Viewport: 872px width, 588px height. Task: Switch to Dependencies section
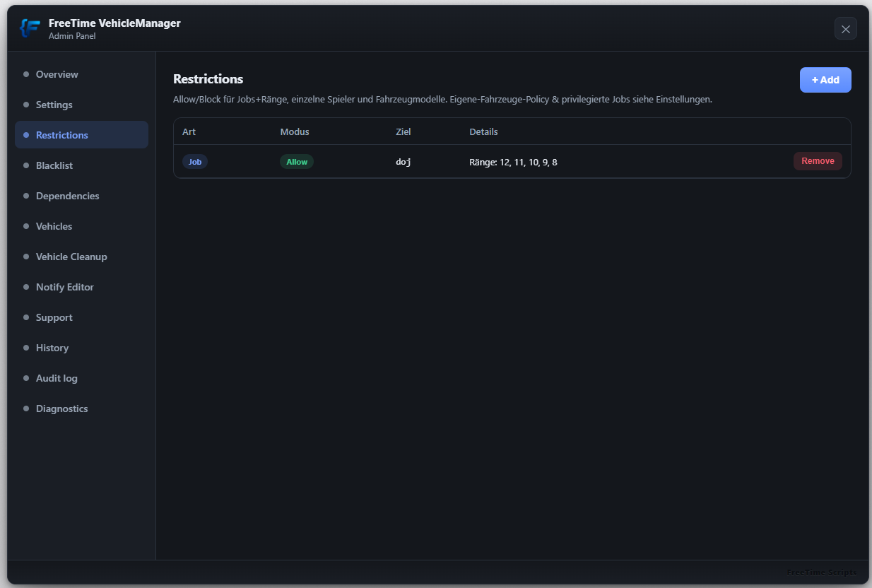coord(81,196)
